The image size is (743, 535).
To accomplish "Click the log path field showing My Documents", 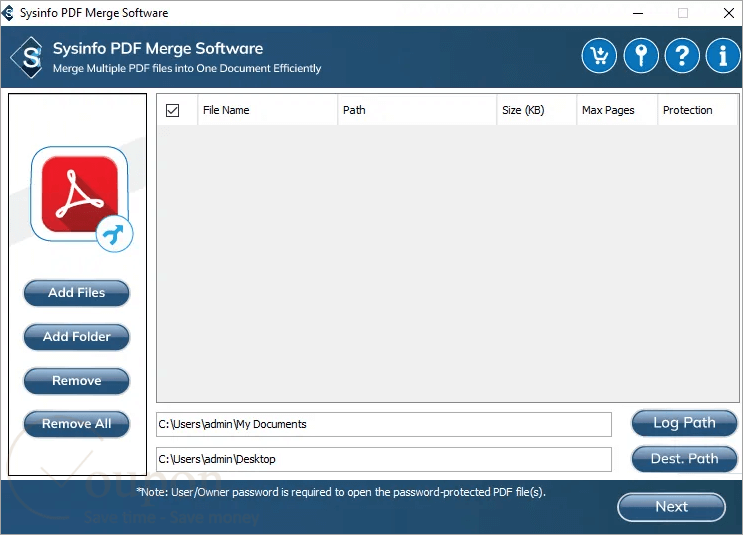I will point(384,424).
